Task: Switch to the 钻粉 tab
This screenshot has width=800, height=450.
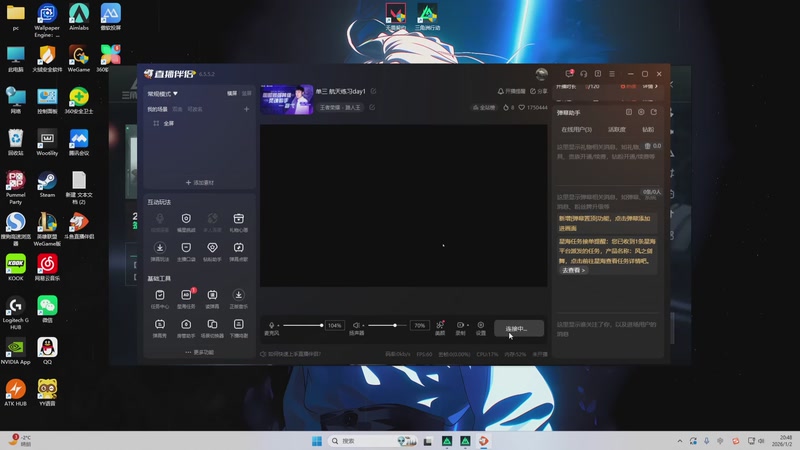Action: click(648, 130)
